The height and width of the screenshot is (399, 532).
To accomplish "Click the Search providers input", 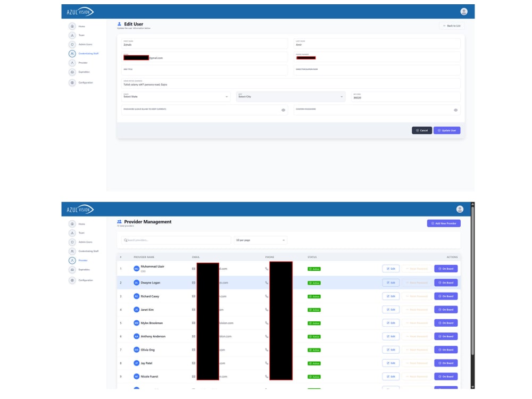I will 176,240.
